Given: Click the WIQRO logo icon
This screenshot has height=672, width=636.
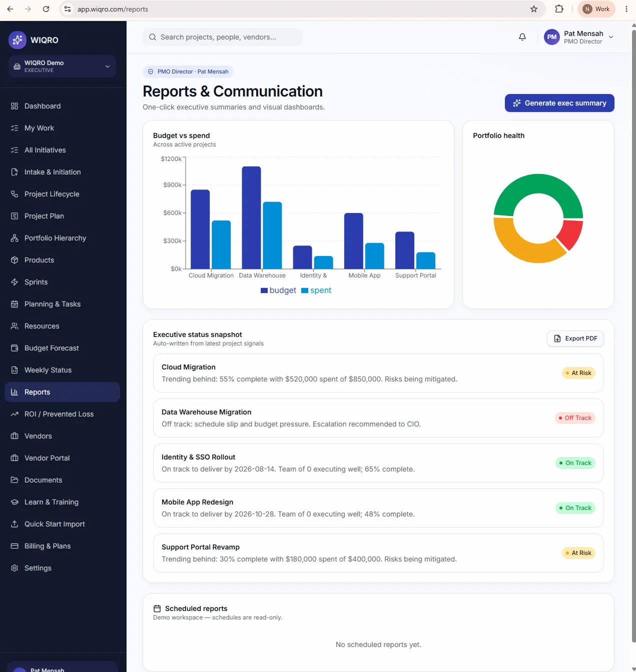Looking at the screenshot, I should click(x=18, y=40).
